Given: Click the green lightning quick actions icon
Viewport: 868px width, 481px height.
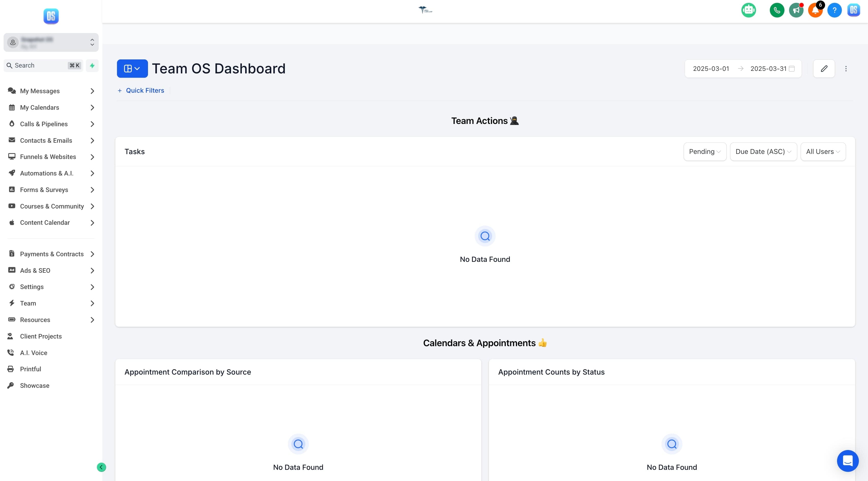Looking at the screenshot, I should (92, 65).
